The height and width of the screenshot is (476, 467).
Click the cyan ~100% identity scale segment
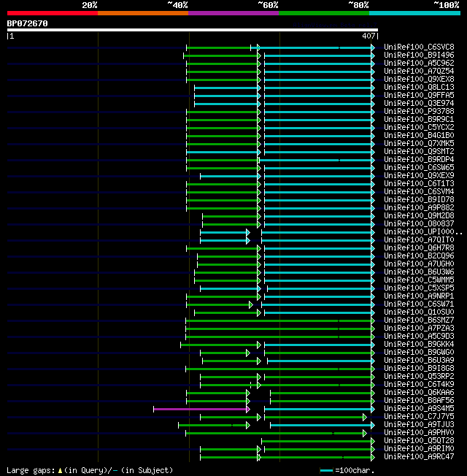pyautogui.click(x=414, y=13)
